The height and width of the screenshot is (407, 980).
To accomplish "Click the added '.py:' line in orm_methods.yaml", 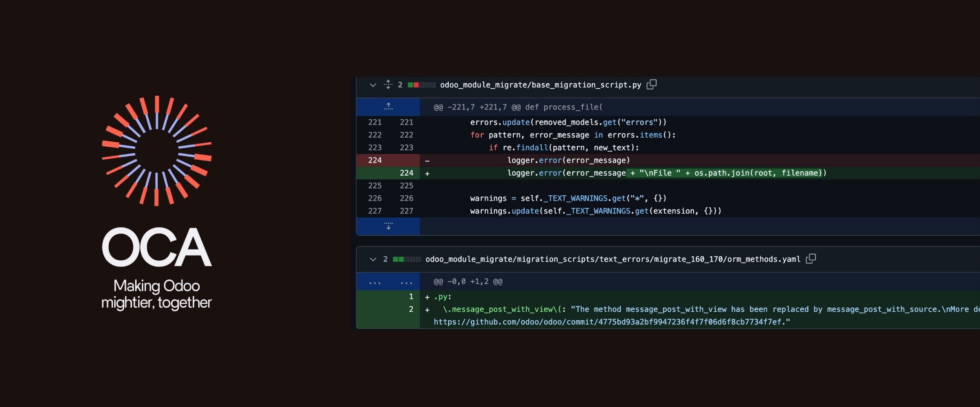I will [443, 297].
